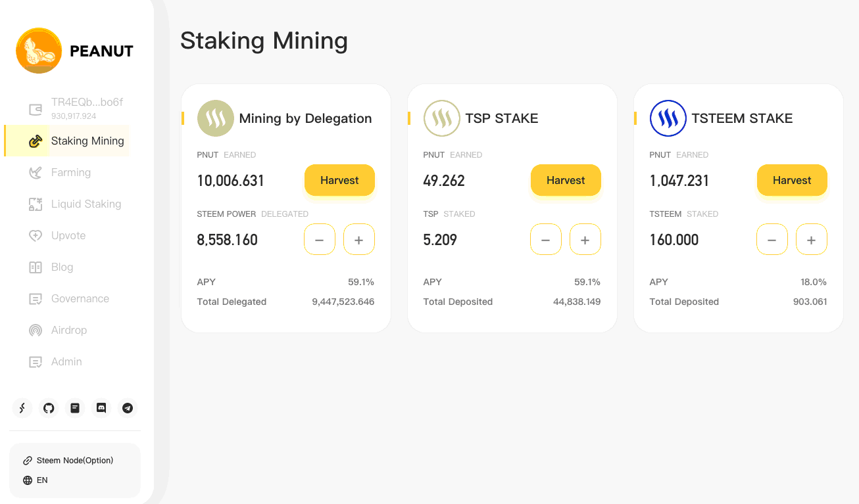Change the EN language setting
Viewport: 859px width, 504px height.
(42, 480)
